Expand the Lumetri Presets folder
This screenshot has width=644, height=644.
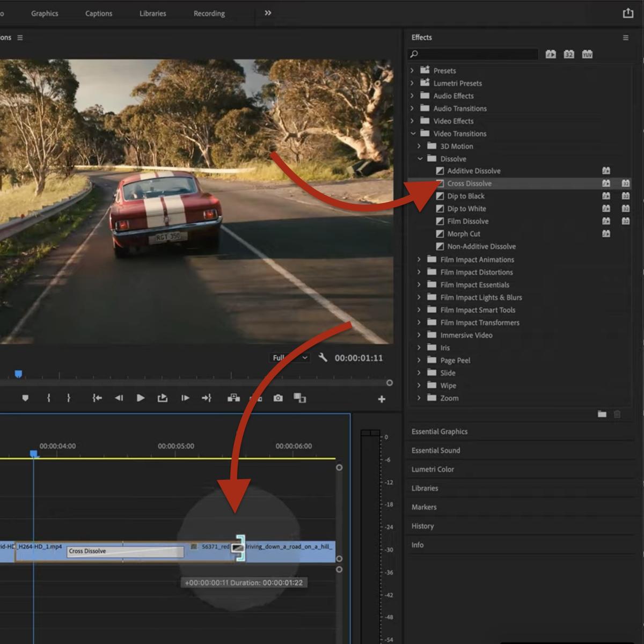coord(412,83)
